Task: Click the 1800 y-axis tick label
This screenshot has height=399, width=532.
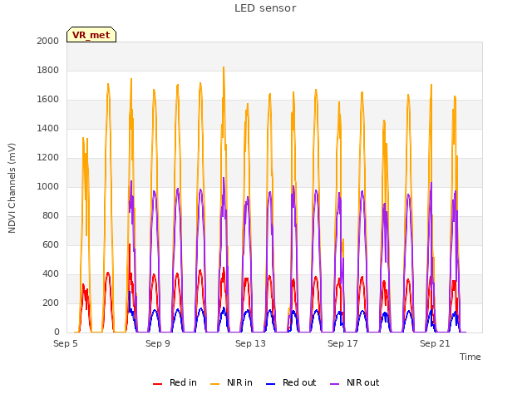Action: [48, 70]
